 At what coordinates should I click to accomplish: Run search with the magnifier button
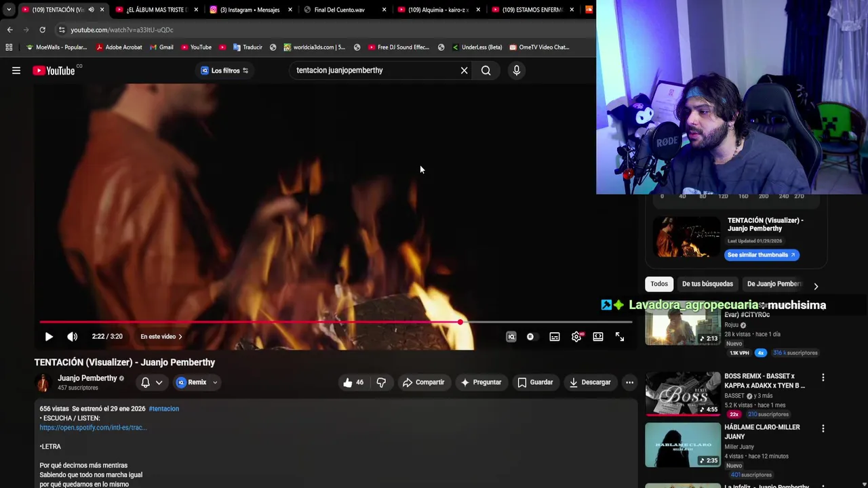(486, 70)
